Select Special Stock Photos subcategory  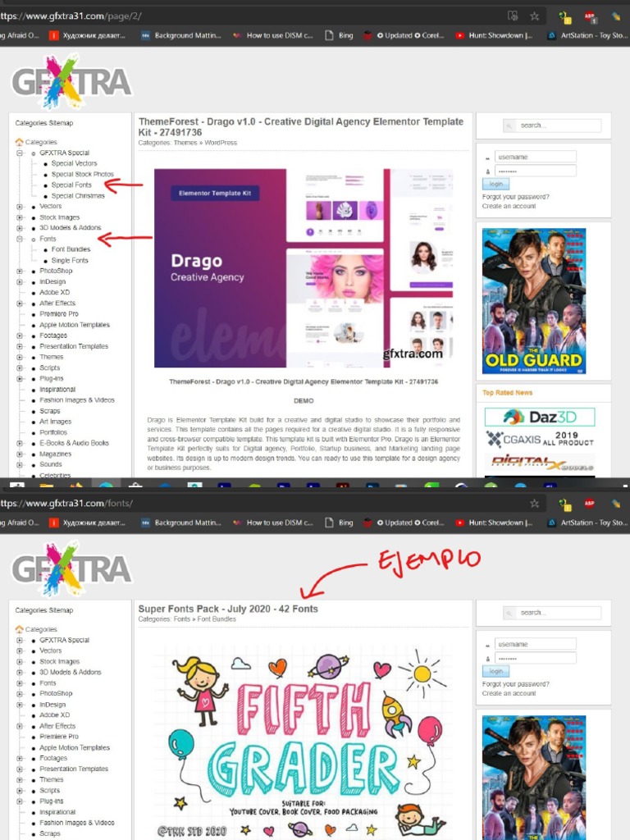(x=83, y=174)
